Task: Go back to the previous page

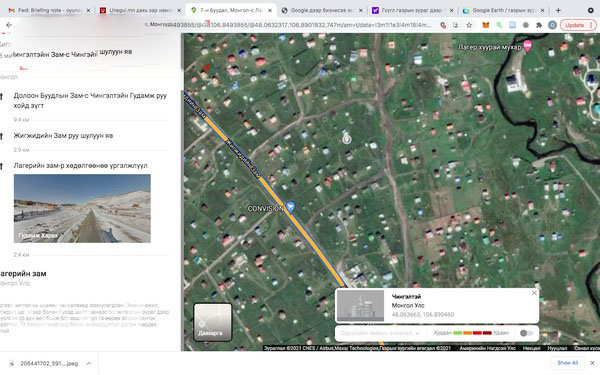Action: (x=8, y=25)
